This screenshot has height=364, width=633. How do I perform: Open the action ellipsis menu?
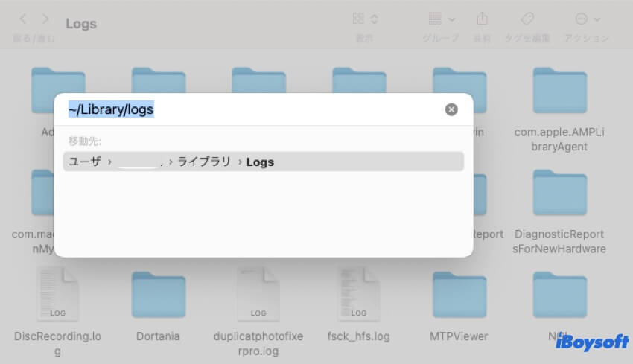click(582, 19)
